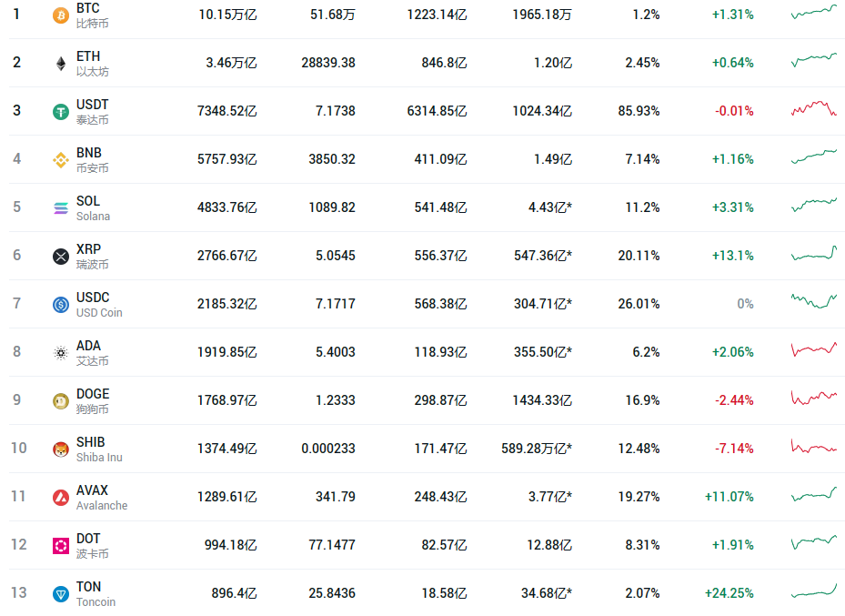Select USDT volume 6314.85亿
Image resolution: width=845 pixels, height=616 pixels.
(437, 111)
